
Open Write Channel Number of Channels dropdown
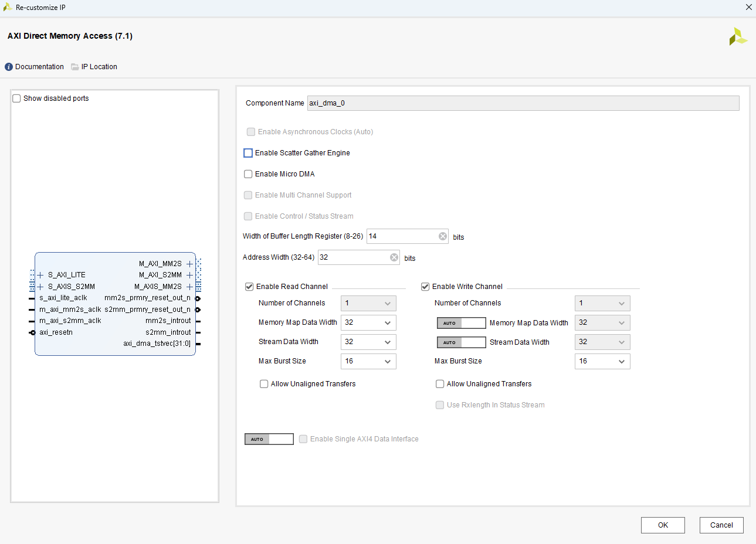coord(602,303)
